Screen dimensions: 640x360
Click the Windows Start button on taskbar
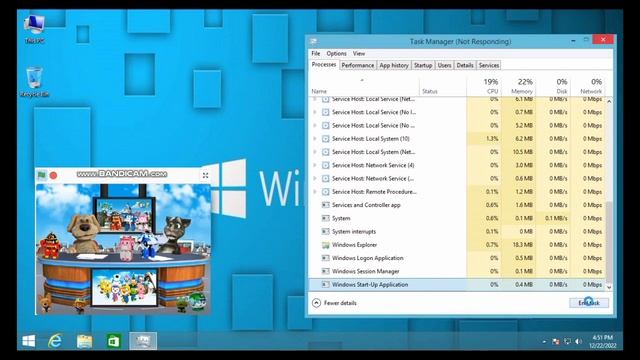pyautogui.click(x=29, y=341)
